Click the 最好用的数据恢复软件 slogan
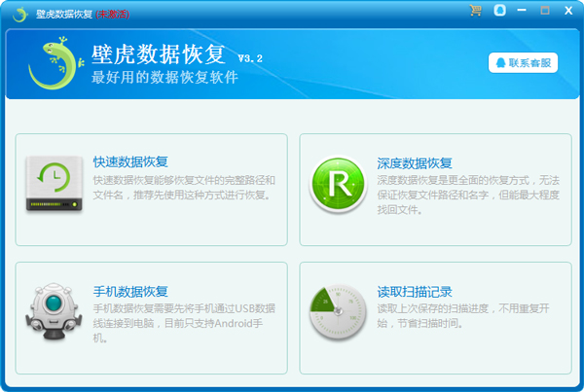The height and width of the screenshot is (392, 584). pyautogui.click(x=164, y=78)
